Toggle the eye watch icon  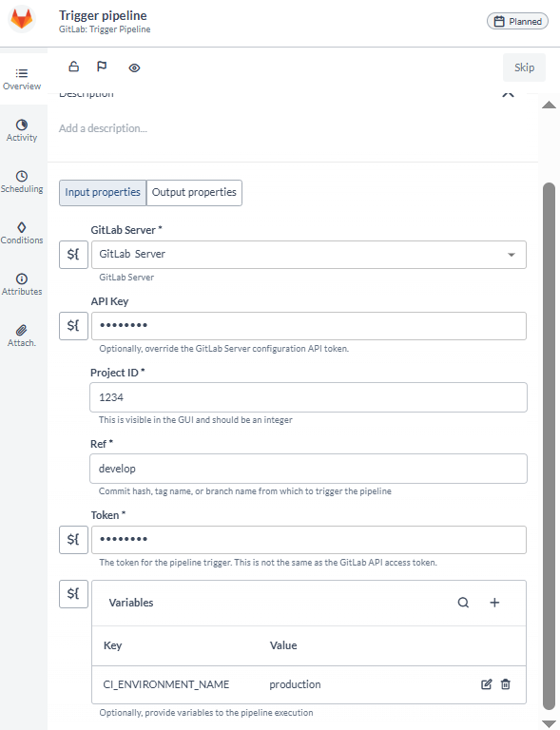tap(134, 68)
